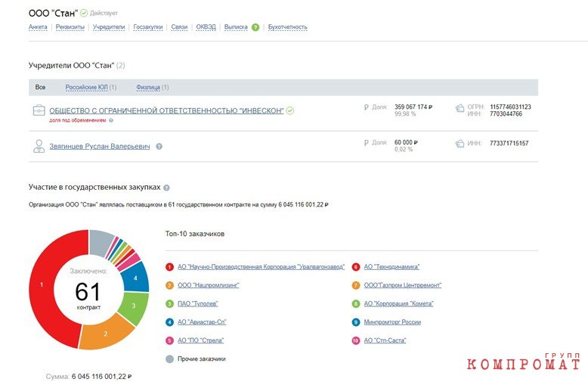The width and height of the screenshot is (588, 385).
Task: Click blue legend marker 9 for Минпромторг России
Action: point(356,322)
